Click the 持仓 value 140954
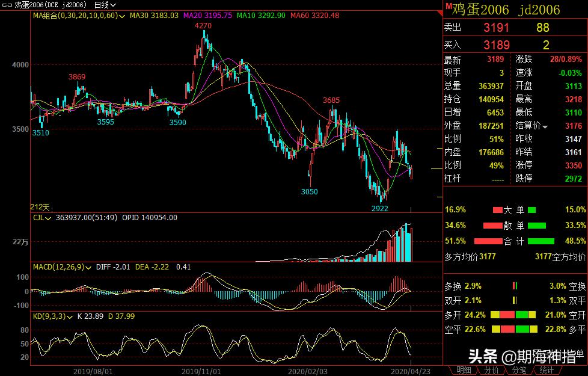588x376 pixels. 491,99
